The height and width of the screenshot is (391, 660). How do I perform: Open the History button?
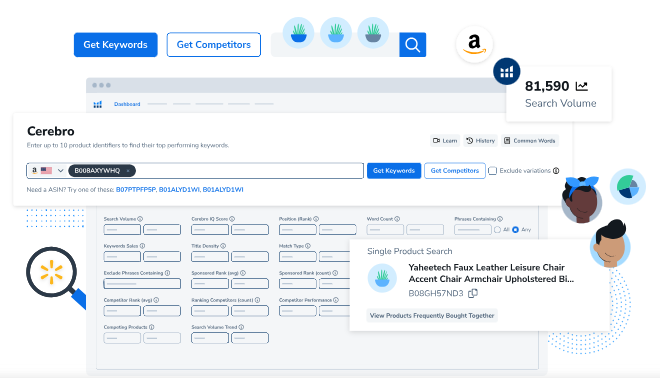481,141
